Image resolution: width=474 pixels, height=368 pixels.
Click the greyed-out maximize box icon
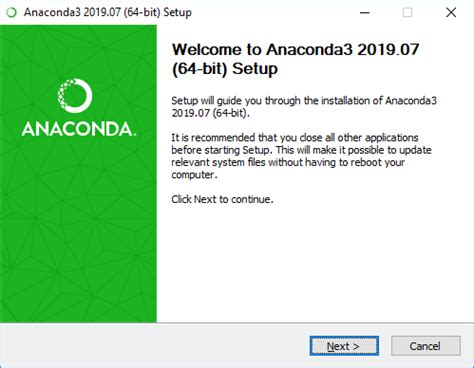pyautogui.click(x=407, y=13)
